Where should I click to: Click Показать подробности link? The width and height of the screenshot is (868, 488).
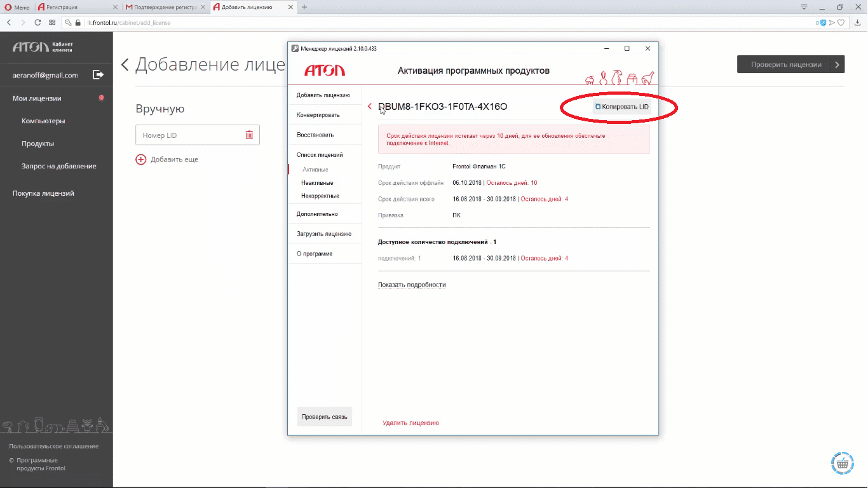(412, 285)
